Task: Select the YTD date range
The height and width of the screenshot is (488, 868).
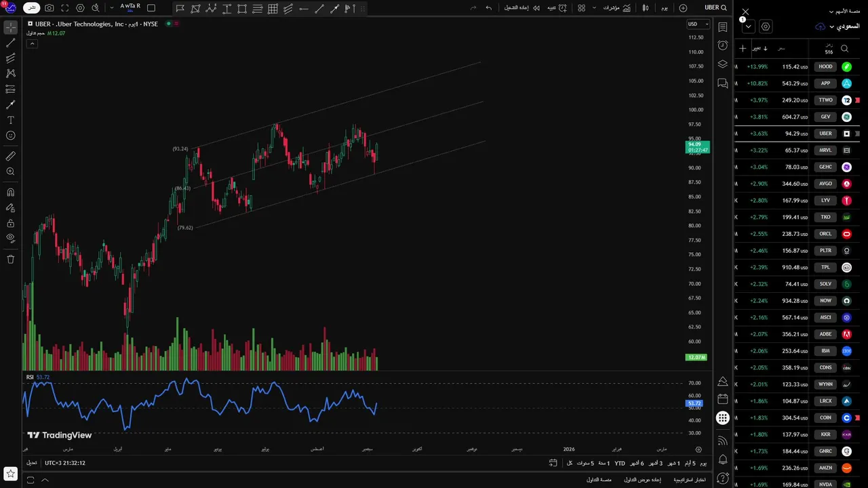Action: 620,464
